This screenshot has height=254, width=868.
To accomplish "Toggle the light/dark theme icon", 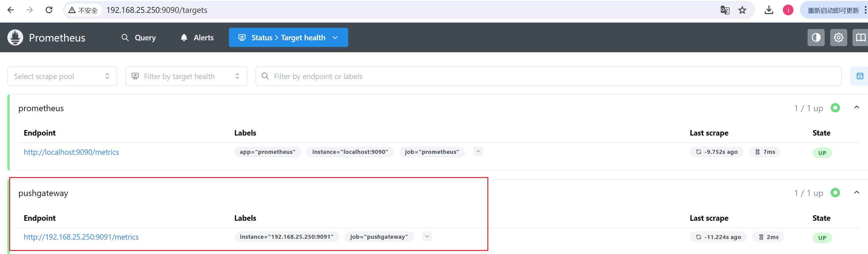I will 816,37.
